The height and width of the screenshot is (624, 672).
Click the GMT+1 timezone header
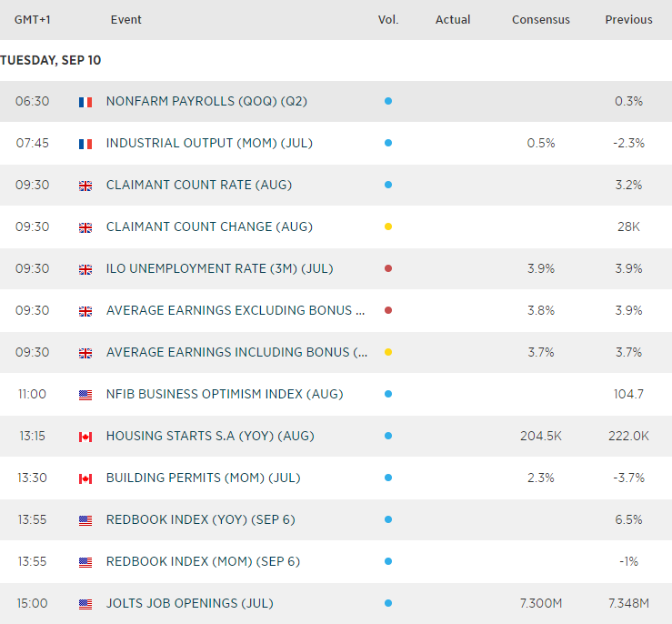click(x=32, y=20)
